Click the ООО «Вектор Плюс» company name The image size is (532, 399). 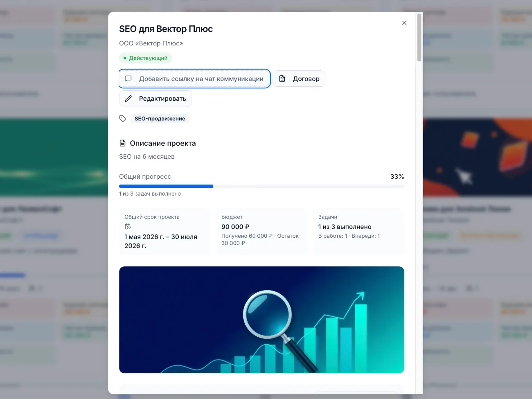(151, 43)
